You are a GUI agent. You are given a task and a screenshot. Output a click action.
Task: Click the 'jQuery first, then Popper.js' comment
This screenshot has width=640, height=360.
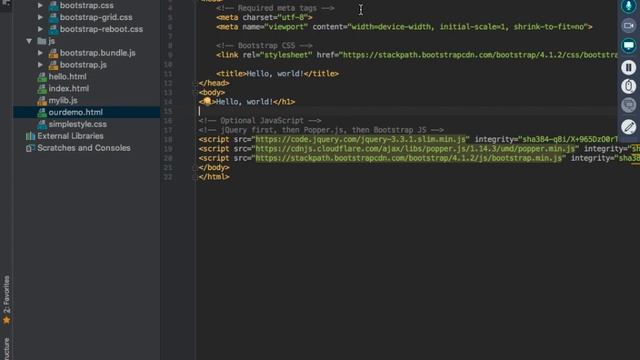coord(321,130)
